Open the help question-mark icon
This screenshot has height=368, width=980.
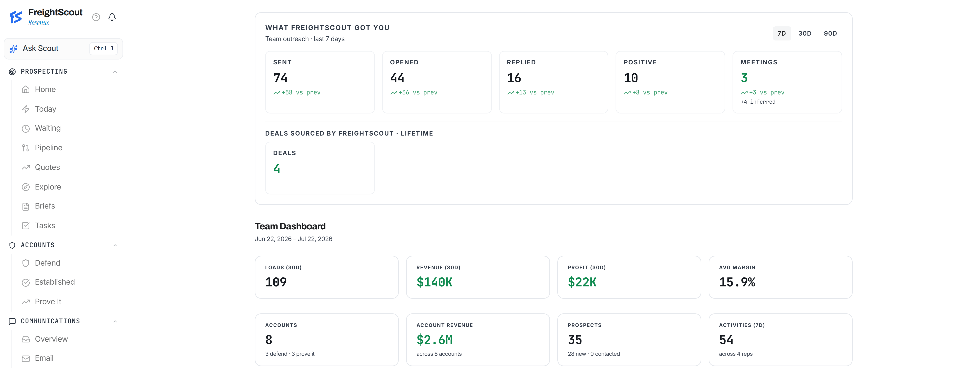click(x=96, y=17)
